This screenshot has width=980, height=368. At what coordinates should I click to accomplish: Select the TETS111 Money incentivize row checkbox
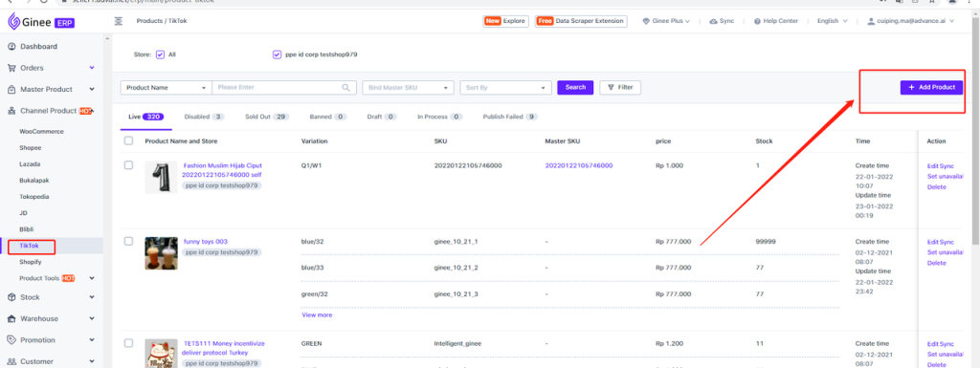click(129, 343)
